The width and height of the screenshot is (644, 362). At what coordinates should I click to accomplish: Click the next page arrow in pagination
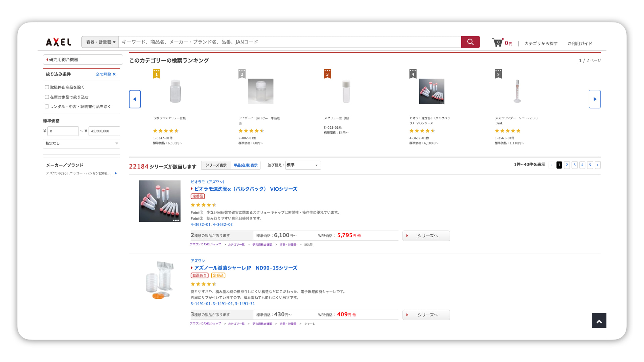pos(598,165)
